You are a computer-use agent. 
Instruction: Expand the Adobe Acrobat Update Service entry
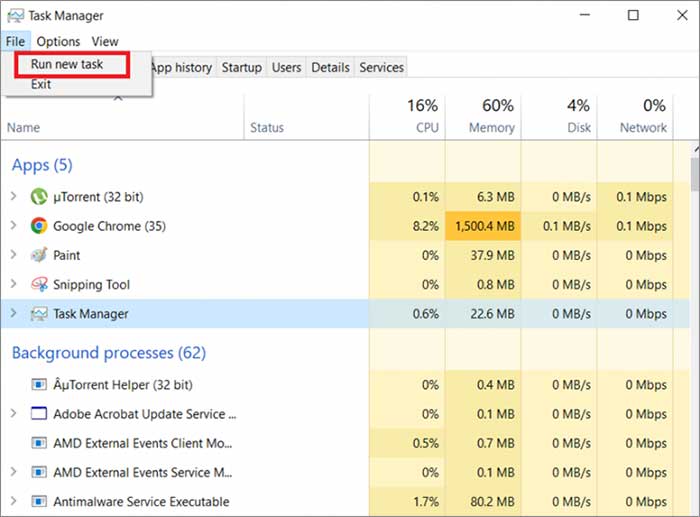(13, 413)
